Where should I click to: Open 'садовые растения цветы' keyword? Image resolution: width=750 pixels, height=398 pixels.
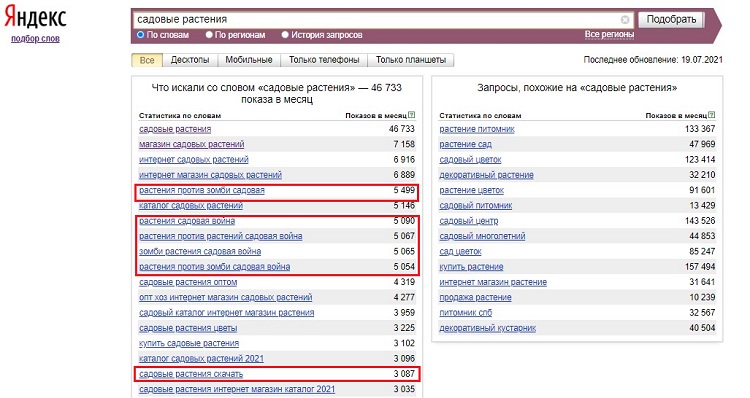[188, 328]
